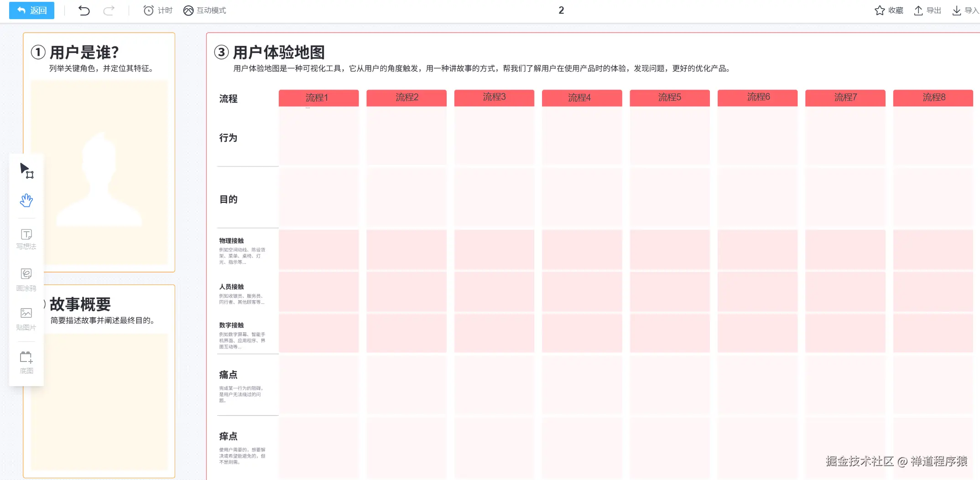Undo the last action
980x480 pixels.
click(x=84, y=10)
